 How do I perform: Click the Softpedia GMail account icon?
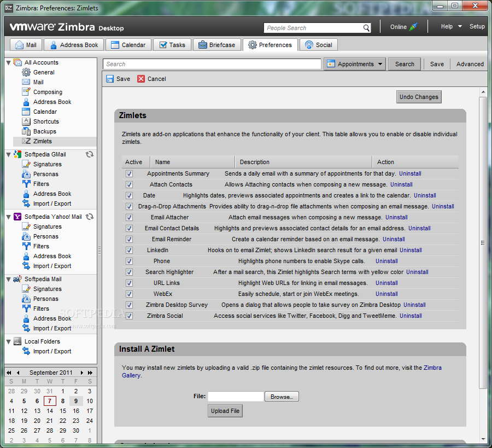[x=17, y=154]
